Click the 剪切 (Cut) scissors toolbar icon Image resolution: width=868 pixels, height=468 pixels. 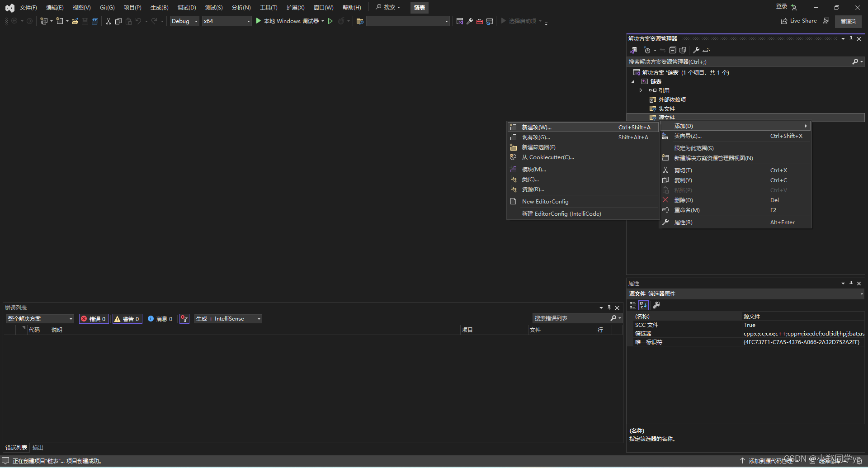pos(108,21)
